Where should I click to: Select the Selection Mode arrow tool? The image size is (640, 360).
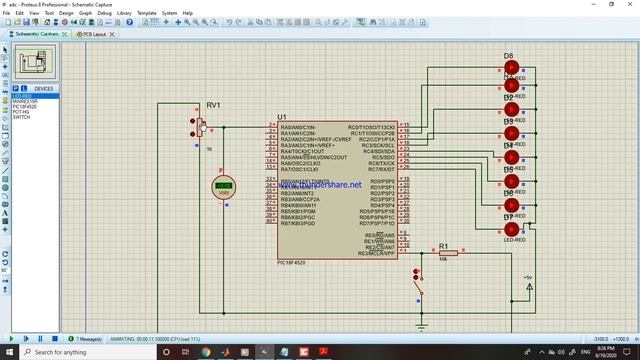[5, 50]
